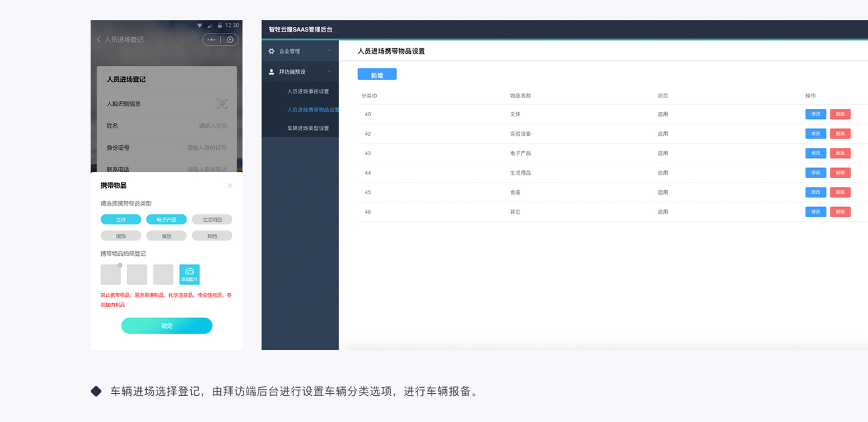Remove the first uploaded photo thumbnail

tap(120, 265)
